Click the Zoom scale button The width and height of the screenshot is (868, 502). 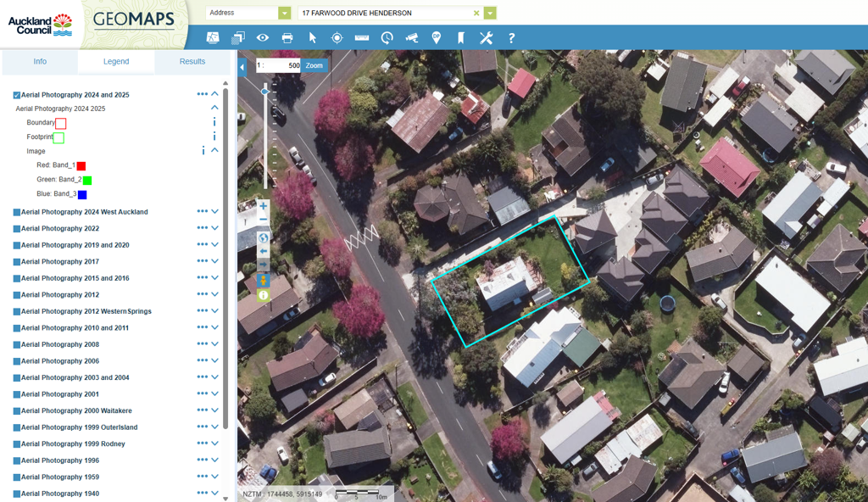[314, 65]
